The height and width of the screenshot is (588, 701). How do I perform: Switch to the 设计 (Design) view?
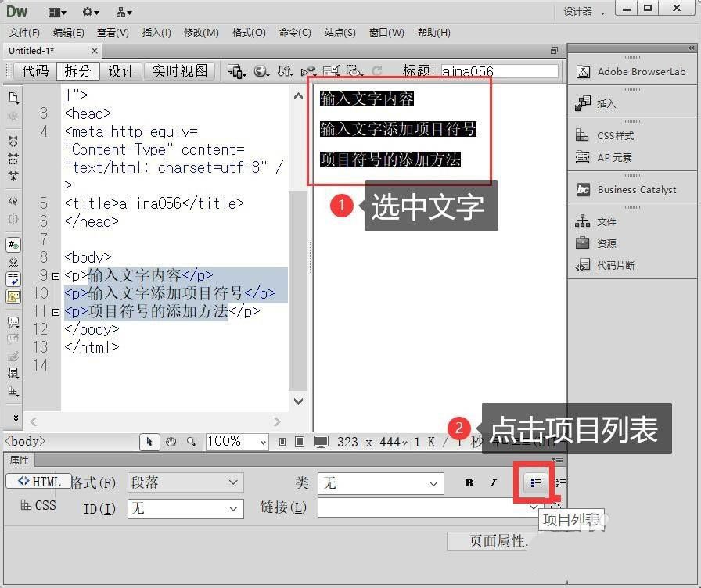121,71
